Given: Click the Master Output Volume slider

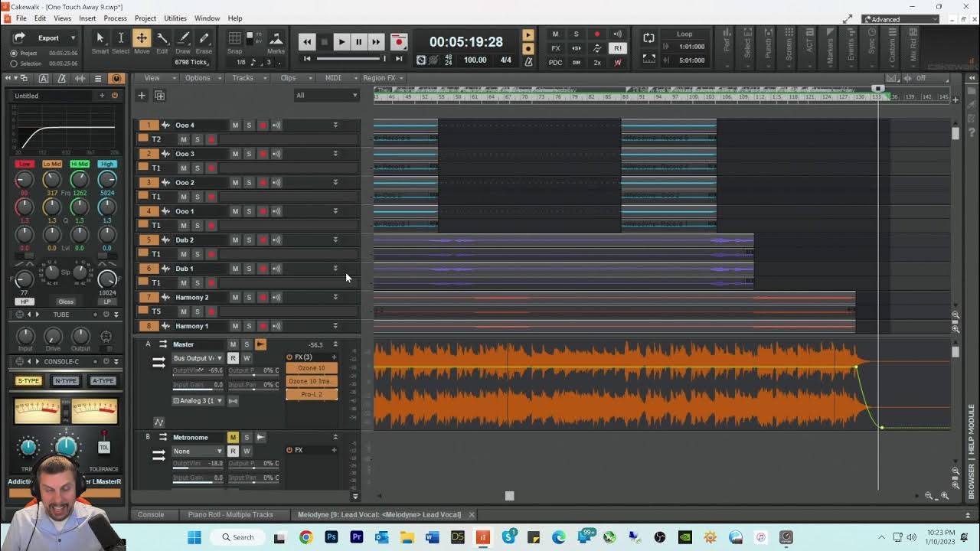Looking at the screenshot, I should (x=198, y=370).
